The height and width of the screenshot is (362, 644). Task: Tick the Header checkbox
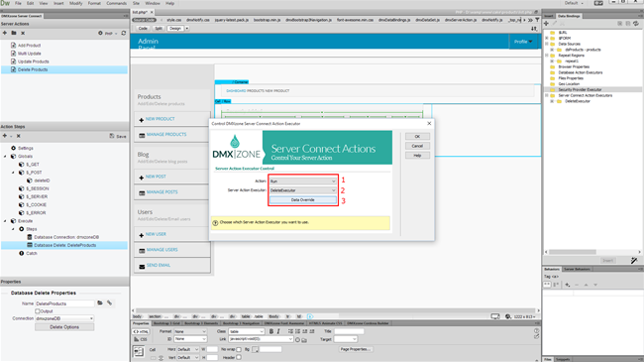tap(239, 357)
